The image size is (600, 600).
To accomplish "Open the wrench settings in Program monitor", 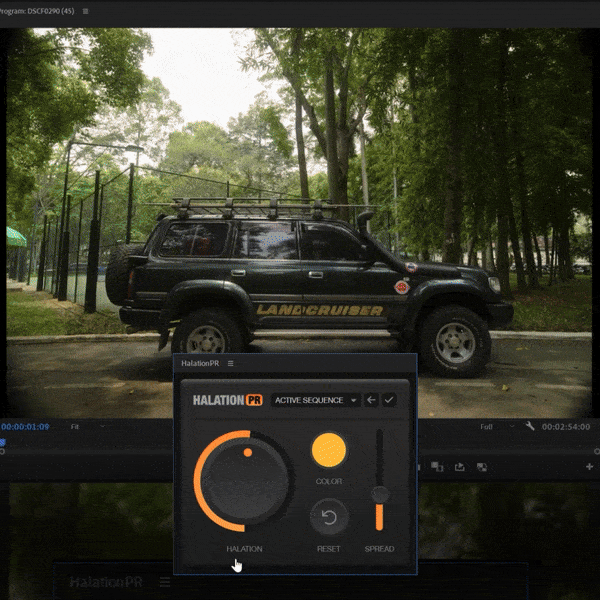I will point(529,426).
